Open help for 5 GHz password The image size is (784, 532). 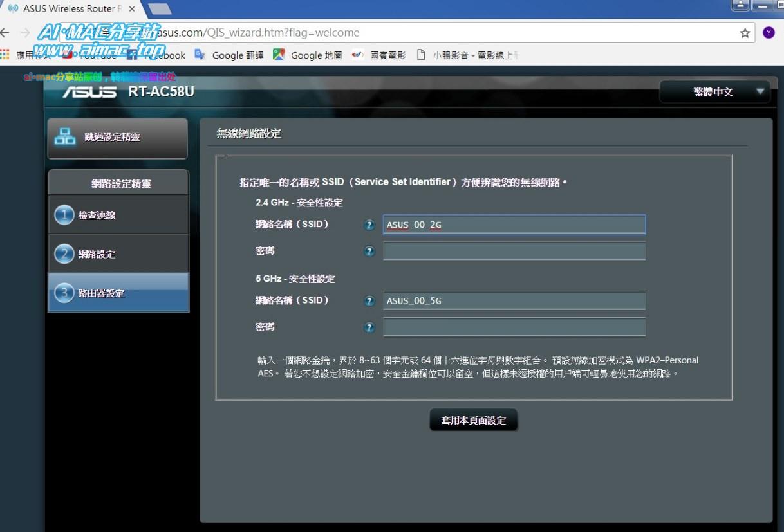369,327
